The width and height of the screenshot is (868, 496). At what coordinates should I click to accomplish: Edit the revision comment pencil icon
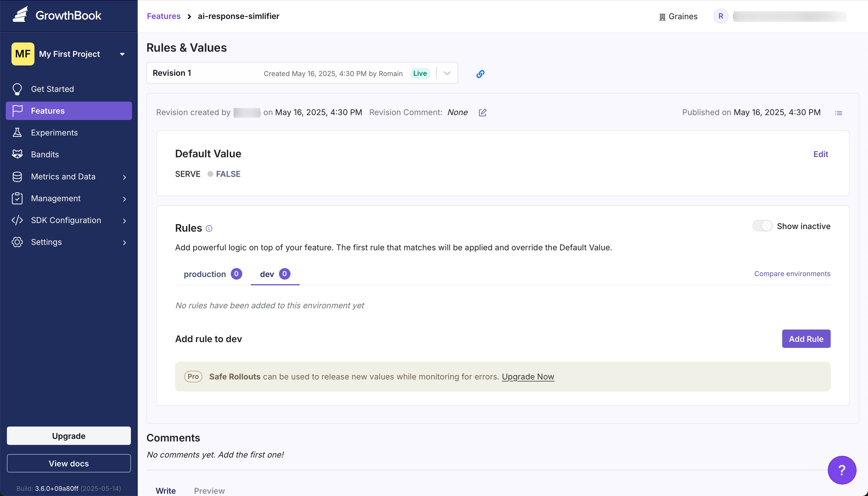[483, 113]
